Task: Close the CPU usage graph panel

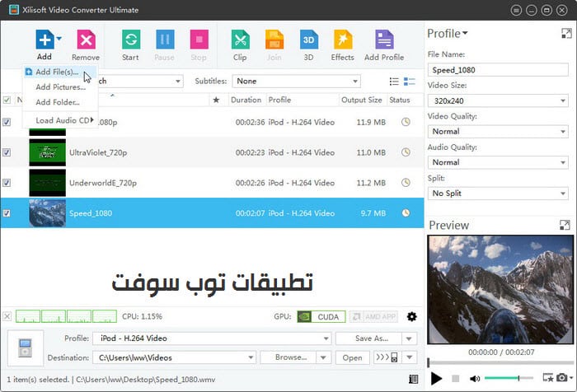Action: (x=7, y=316)
